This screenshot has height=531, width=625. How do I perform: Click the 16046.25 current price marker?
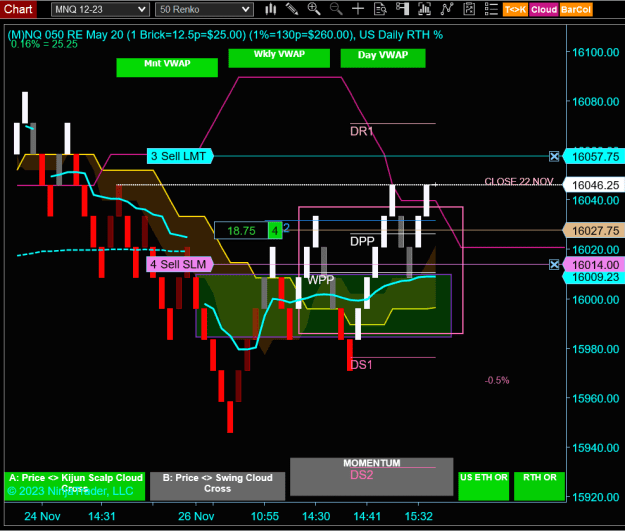click(594, 185)
